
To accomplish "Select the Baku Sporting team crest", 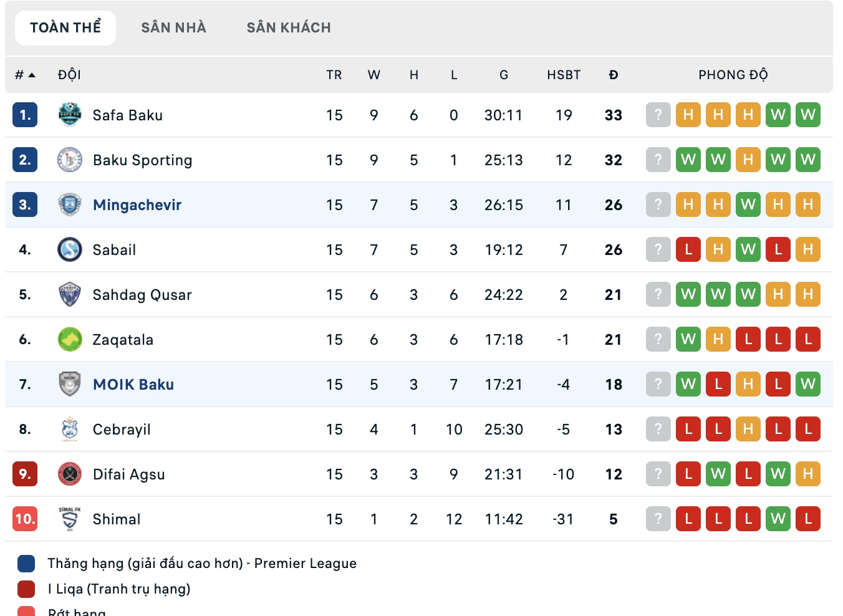I will click(x=70, y=160).
